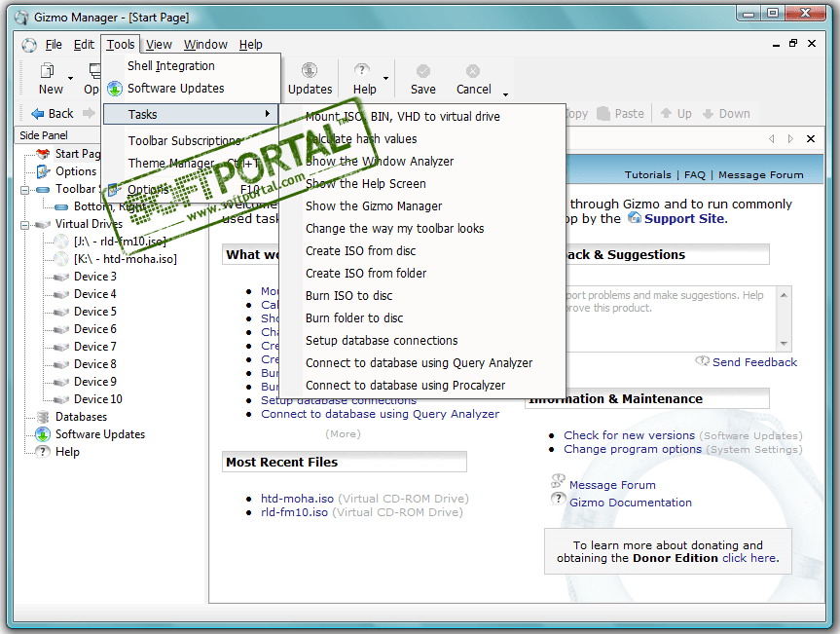Click the Help question-mark toolbar icon

coord(362,70)
